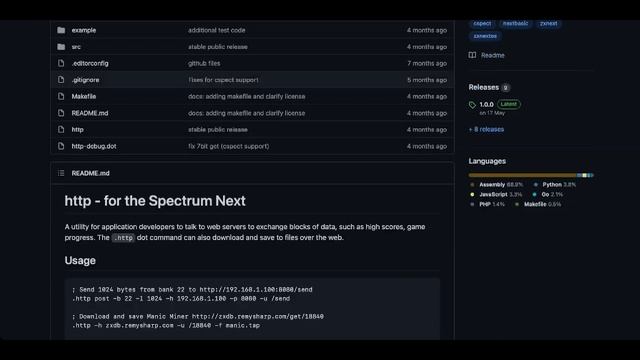Screen dimensions: 640x360
Task: Click the folder icon next to example
Action: click(61, 30)
